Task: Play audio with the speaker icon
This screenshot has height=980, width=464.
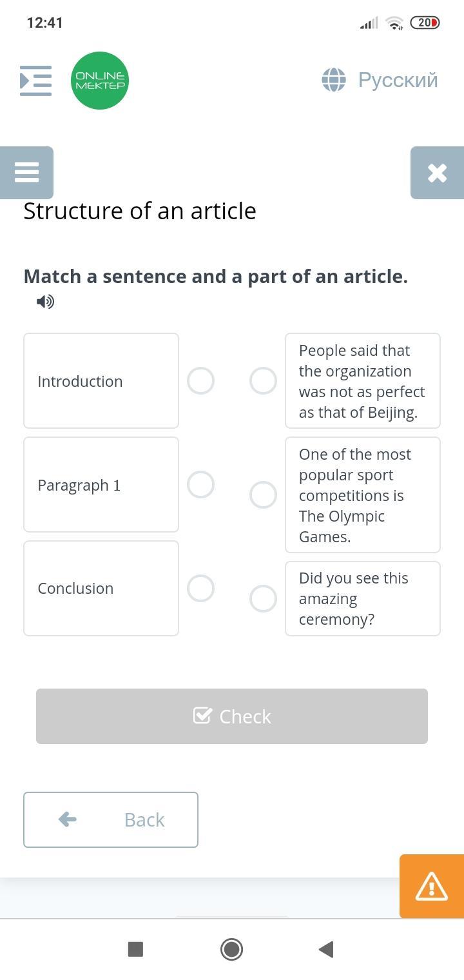Action: coord(45,302)
